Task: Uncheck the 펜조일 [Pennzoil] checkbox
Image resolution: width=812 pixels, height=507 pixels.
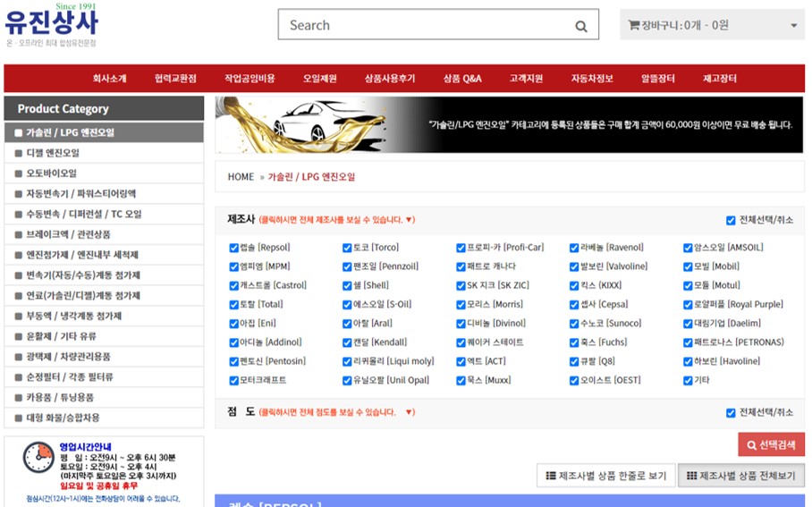Action: click(347, 266)
